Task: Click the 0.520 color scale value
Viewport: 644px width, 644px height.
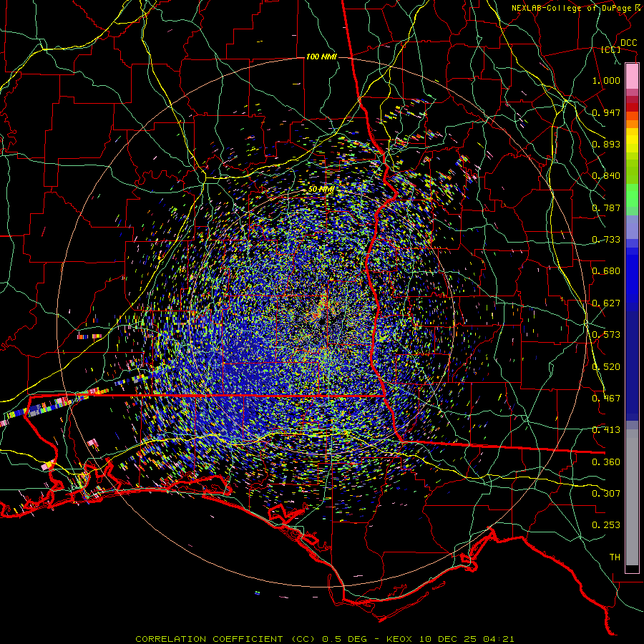Action: point(606,367)
